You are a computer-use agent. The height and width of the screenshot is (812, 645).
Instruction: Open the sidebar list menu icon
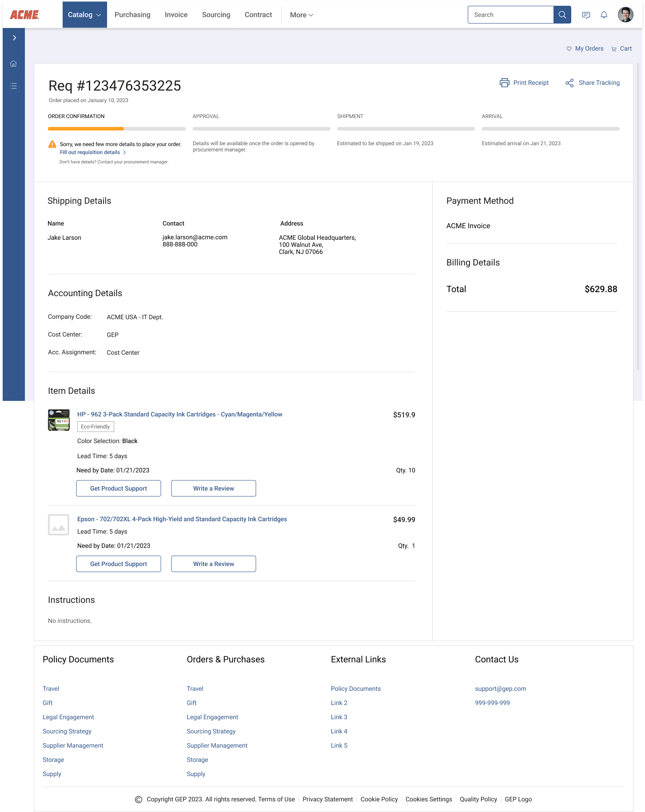pyautogui.click(x=13, y=86)
